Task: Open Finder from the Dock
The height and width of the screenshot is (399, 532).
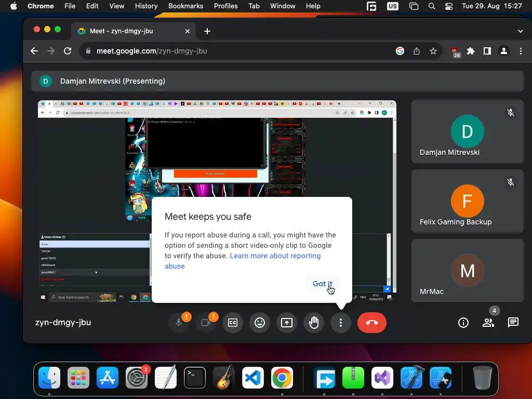Action: (49, 377)
